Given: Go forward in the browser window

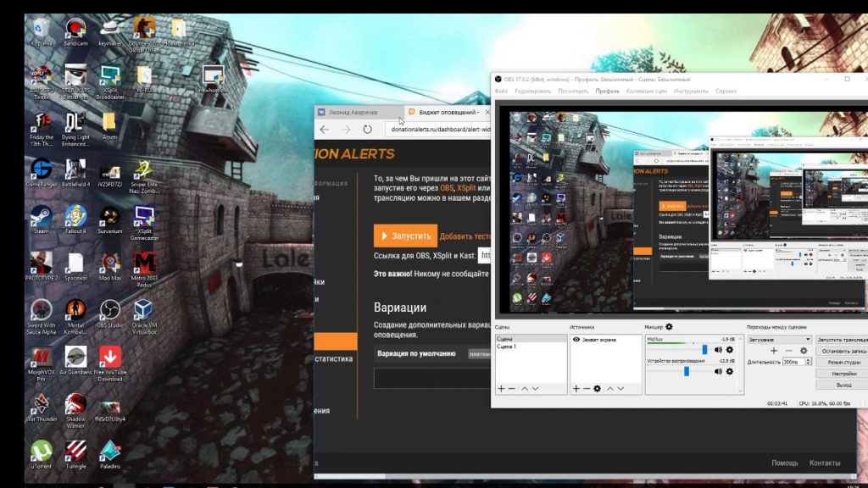Looking at the screenshot, I should (346, 130).
